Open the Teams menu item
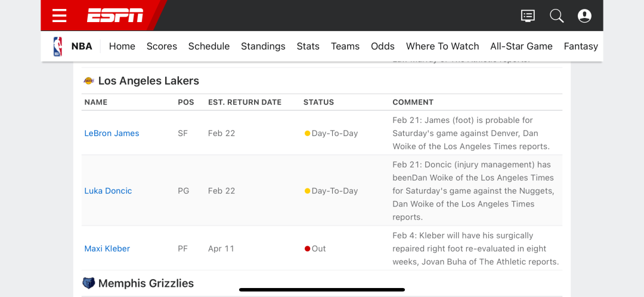 click(345, 47)
